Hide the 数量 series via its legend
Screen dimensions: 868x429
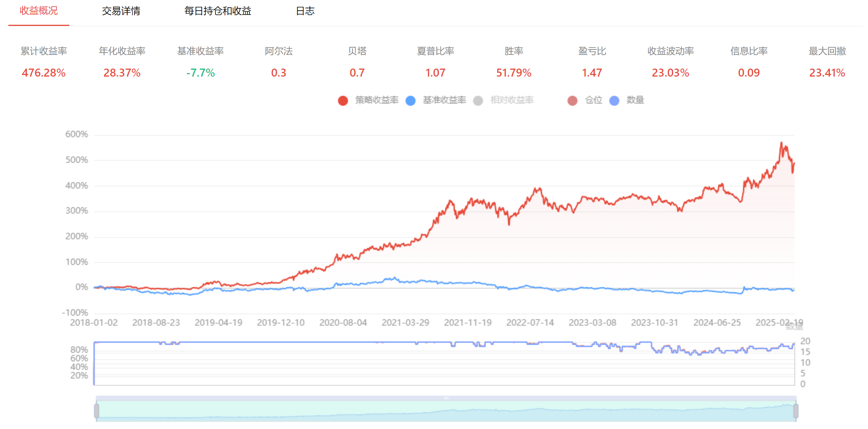[x=614, y=101]
